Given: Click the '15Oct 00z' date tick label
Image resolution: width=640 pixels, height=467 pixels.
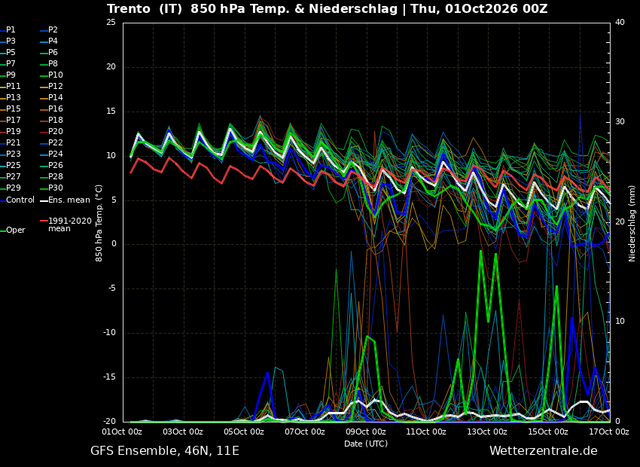Looking at the screenshot, I should click(x=549, y=432).
